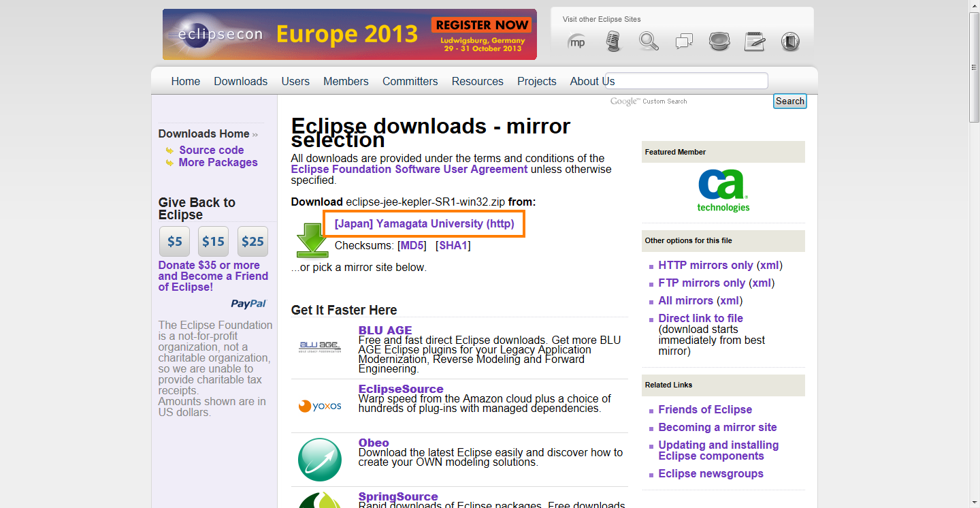
Task: Open the EclipseSource heading link
Action: (401, 389)
